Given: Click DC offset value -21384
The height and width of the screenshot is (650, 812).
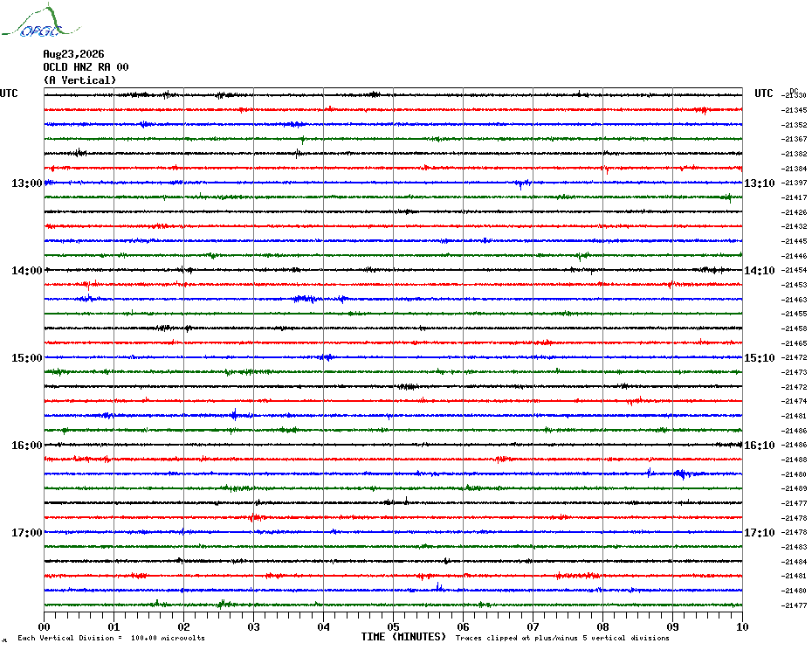Looking at the screenshot, I should [794, 169].
